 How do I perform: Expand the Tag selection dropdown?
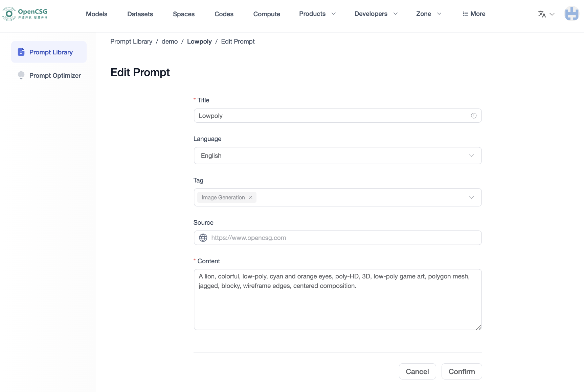471,197
